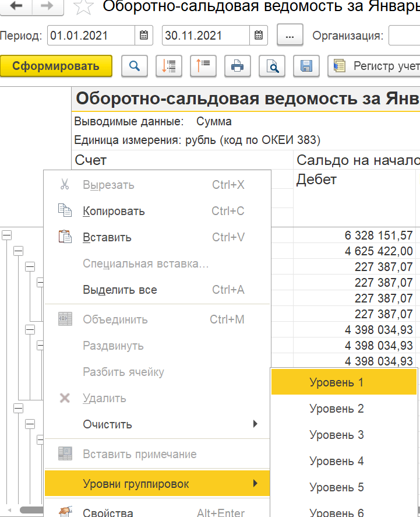Click the magnifier search icon in toolbar
Screen dimensions: 420x517
tap(135, 66)
